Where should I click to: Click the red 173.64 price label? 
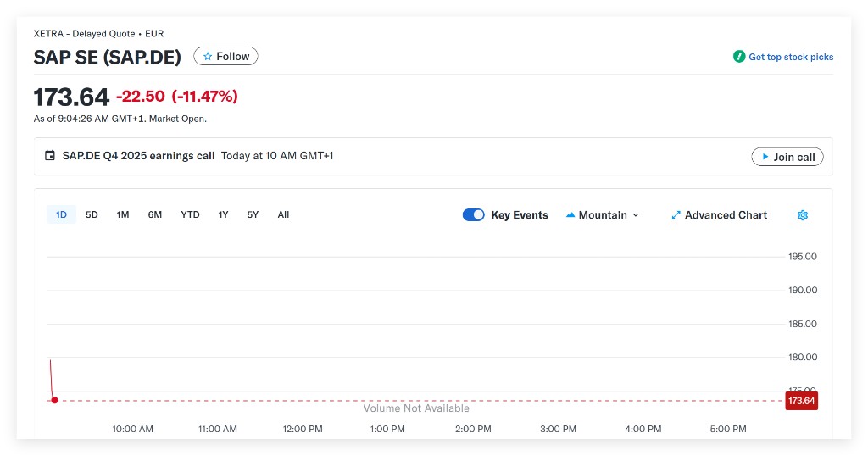click(801, 401)
